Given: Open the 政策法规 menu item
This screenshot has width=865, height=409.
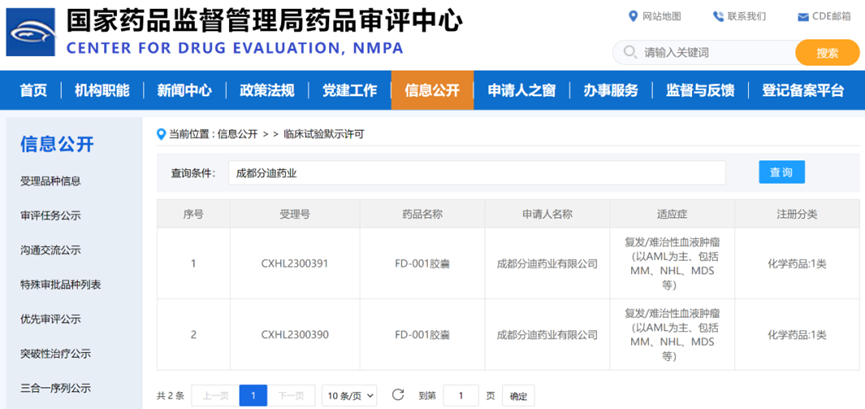Looking at the screenshot, I should (x=267, y=91).
